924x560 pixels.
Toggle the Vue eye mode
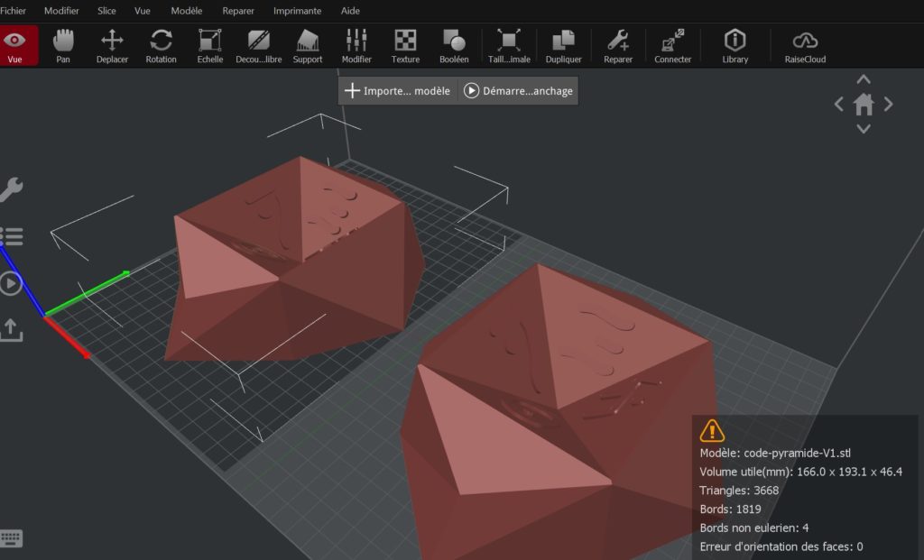15,45
